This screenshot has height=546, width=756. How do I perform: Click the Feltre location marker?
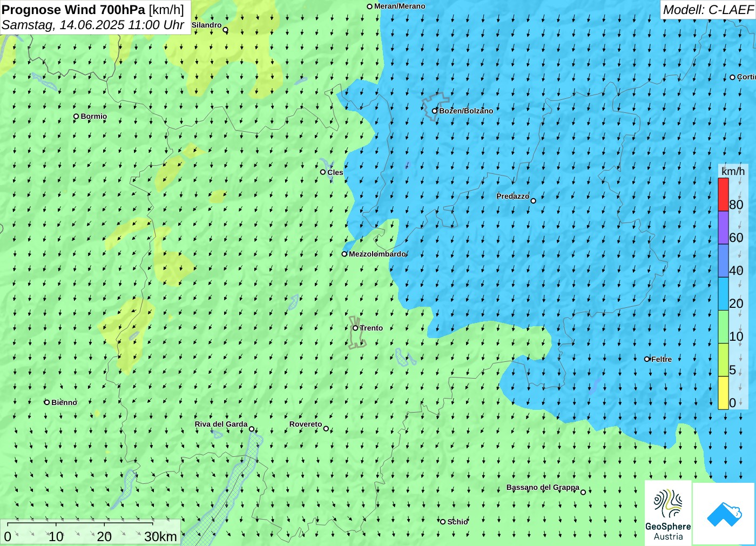coord(647,359)
